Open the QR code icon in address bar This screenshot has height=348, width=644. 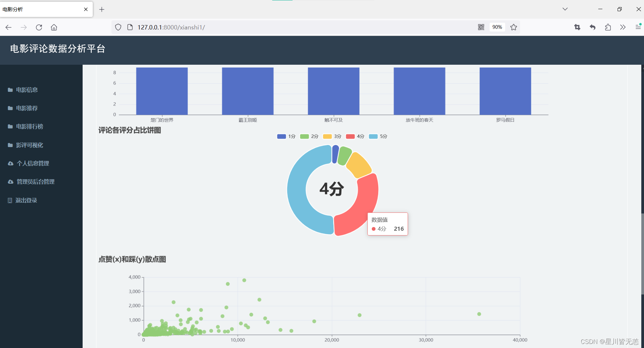481,27
